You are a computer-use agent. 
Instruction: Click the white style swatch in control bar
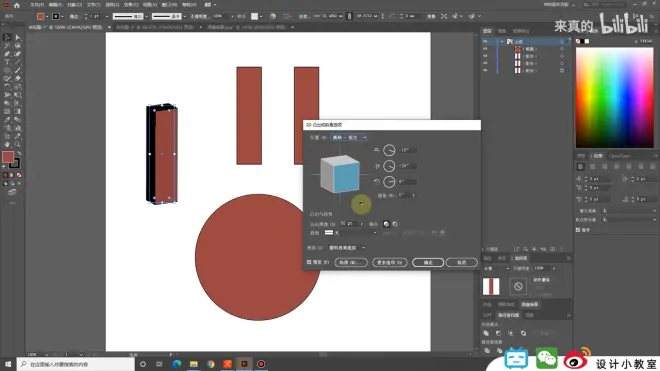click(x=254, y=16)
